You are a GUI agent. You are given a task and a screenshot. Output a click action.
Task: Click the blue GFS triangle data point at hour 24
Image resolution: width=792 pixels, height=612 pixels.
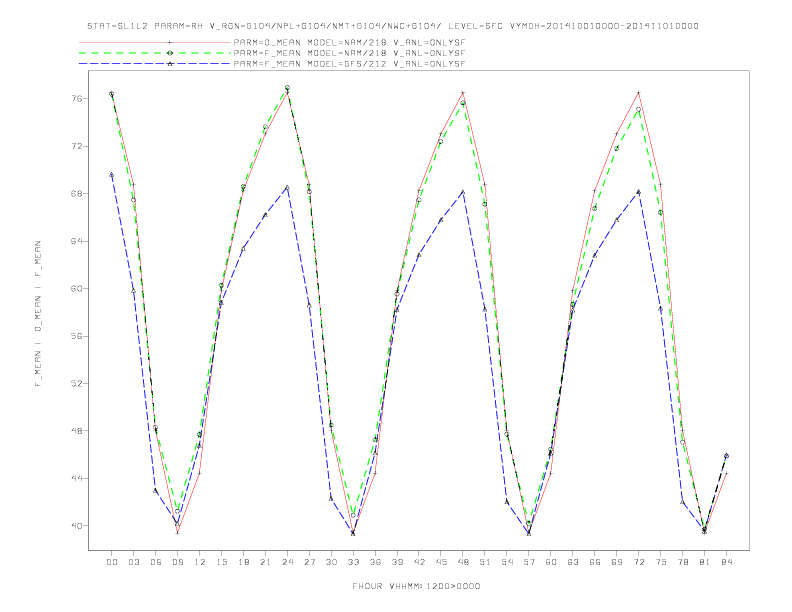pyautogui.click(x=287, y=187)
